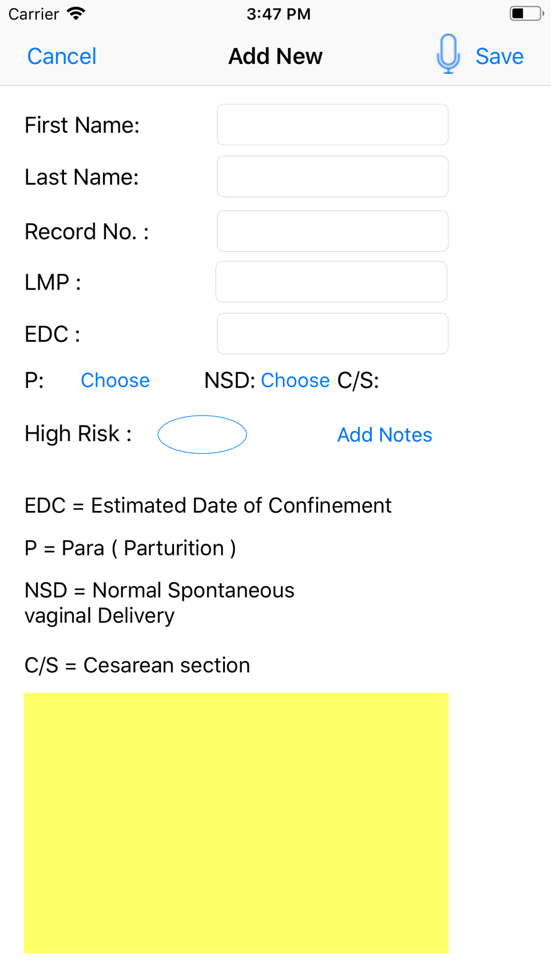Tap the battery indicator icon

tap(526, 14)
